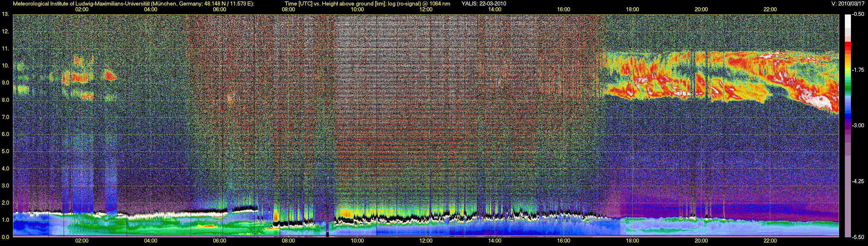The image size is (868, 246).
Task: Select the 14:00 label on the top time axis
Action: click(495, 10)
